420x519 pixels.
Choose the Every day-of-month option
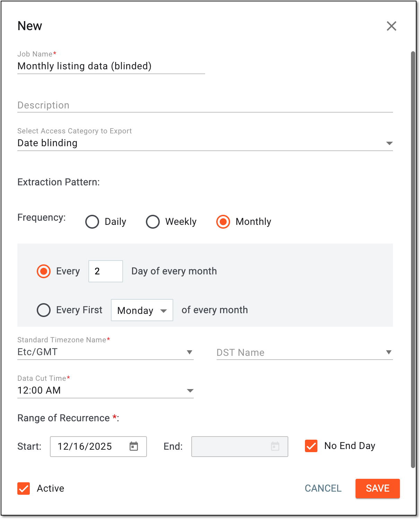44,271
